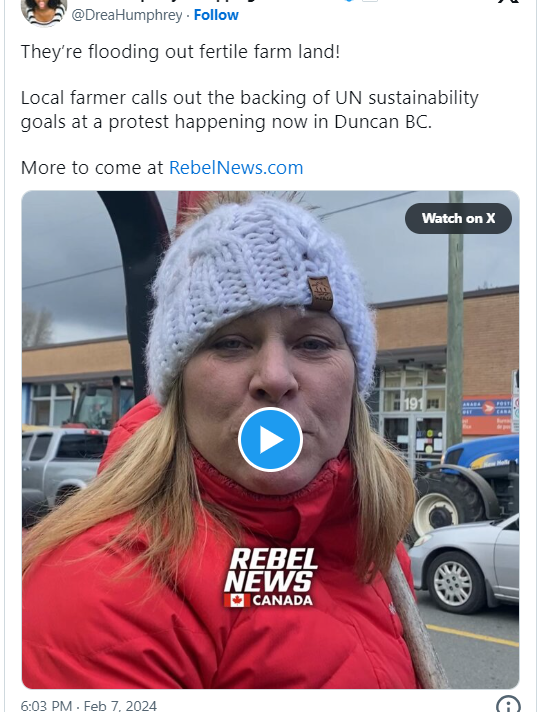Open the 6:03 PM Feb 7, 2024 timestamp
The width and height of the screenshot is (548, 712).
click(89, 706)
